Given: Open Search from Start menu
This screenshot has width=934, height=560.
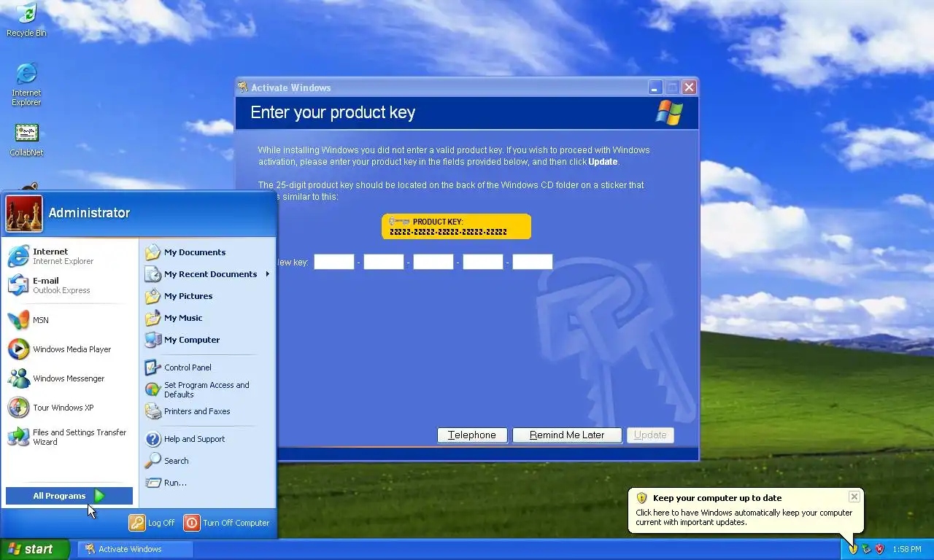Looking at the screenshot, I should coord(207,461).
